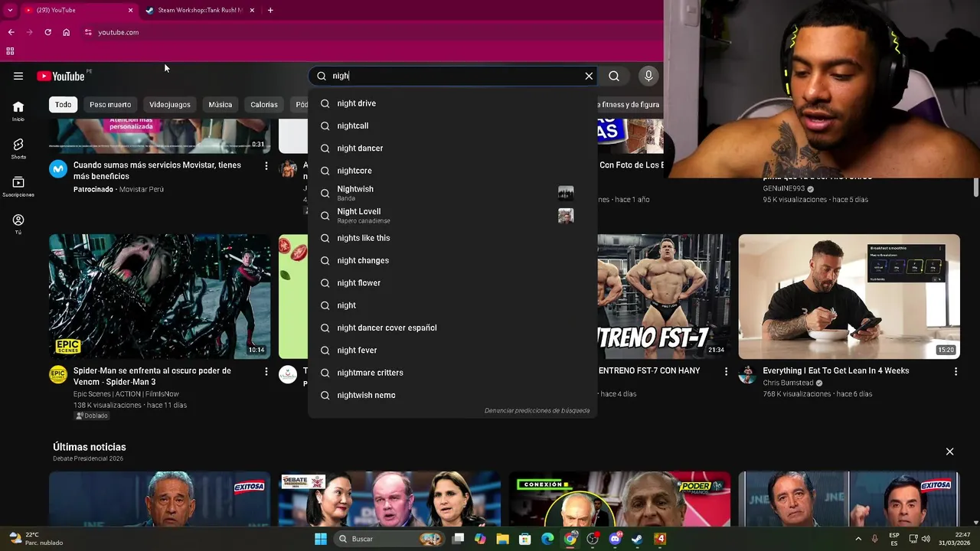Select Nightwish band suggestion
Viewport: 980px width, 551px height.
tap(452, 193)
